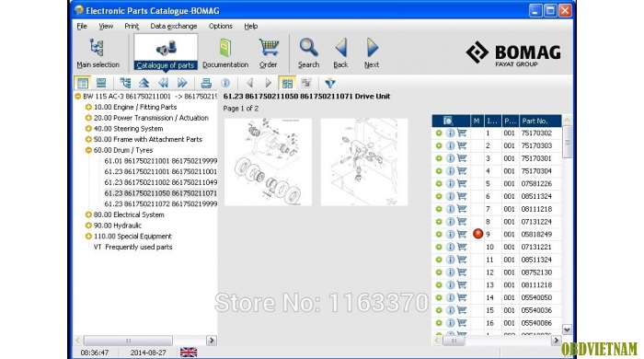Click gear icon for part 75170302
Image resolution: width=644 pixels, height=359 pixels.
[x=439, y=133]
